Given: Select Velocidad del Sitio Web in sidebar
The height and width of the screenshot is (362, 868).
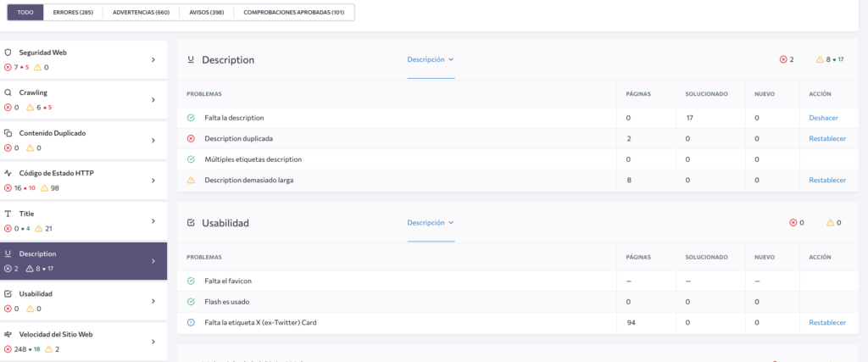Looking at the screenshot, I should tap(84, 342).
